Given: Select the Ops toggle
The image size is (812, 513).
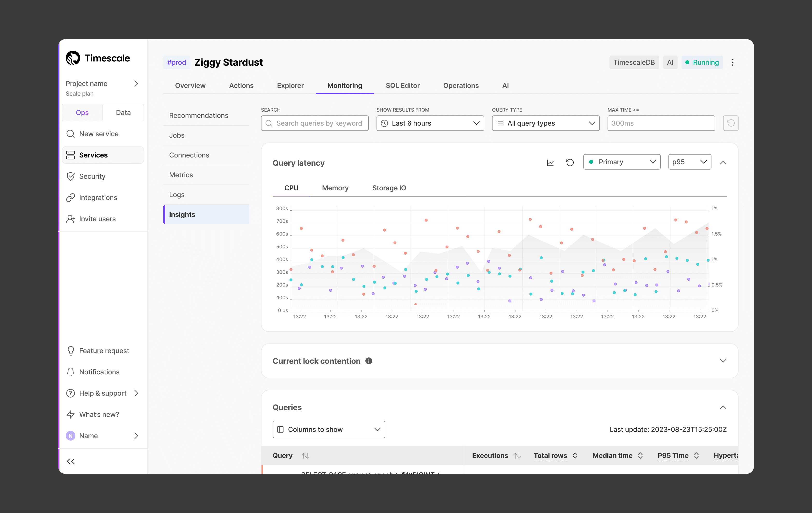Looking at the screenshot, I should [82, 113].
